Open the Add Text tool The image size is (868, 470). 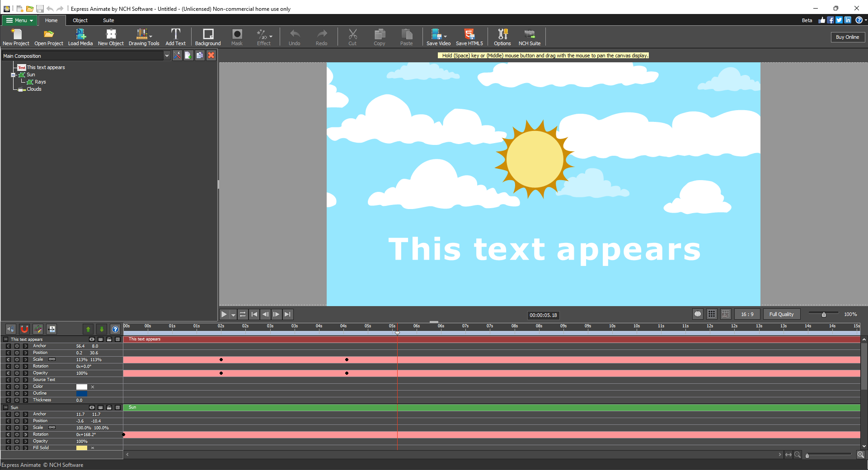[176, 37]
